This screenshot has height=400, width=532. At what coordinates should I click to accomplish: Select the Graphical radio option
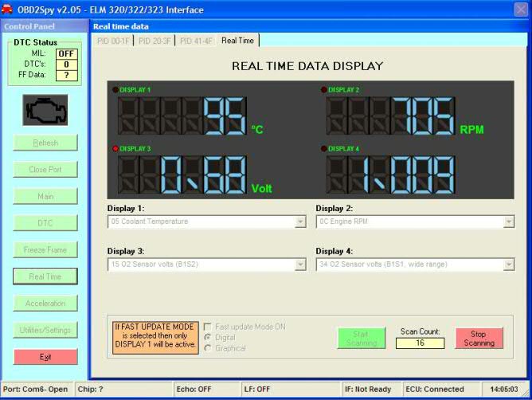tap(208, 348)
